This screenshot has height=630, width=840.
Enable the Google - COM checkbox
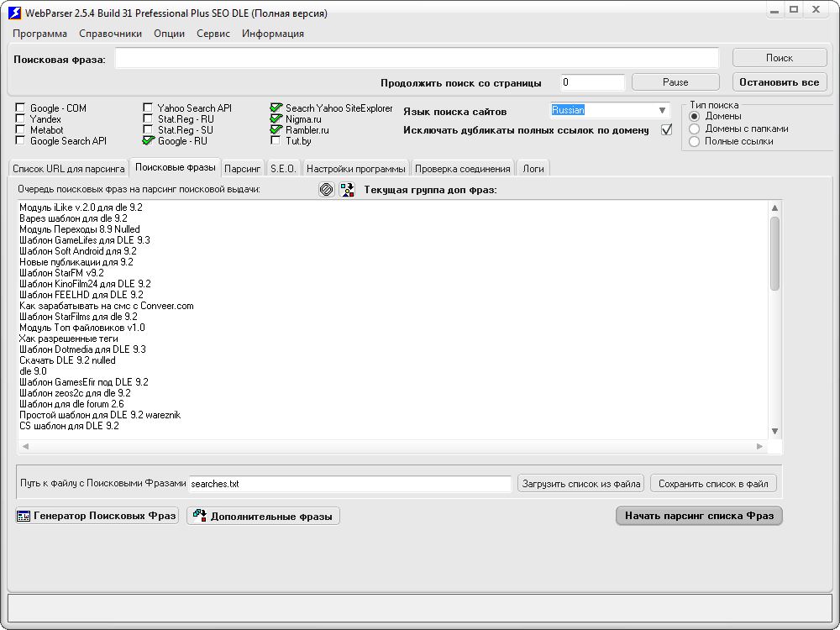[x=20, y=108]
